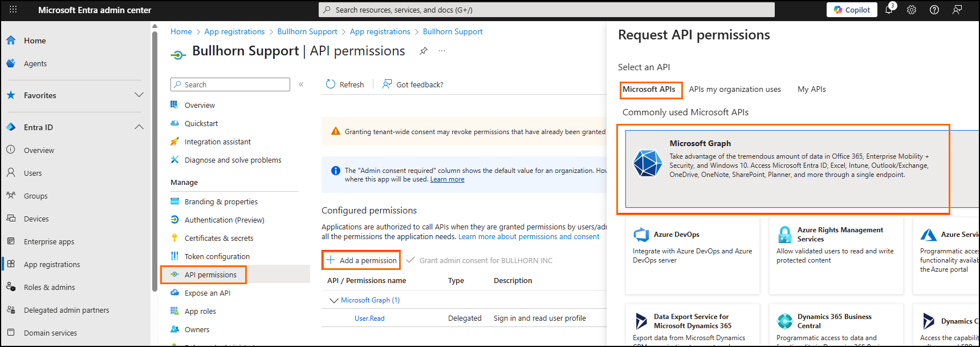Select the Azure DevOps API card
This screenshot has height=347, width=980.
pyautogui.click(x=693, y=256)
